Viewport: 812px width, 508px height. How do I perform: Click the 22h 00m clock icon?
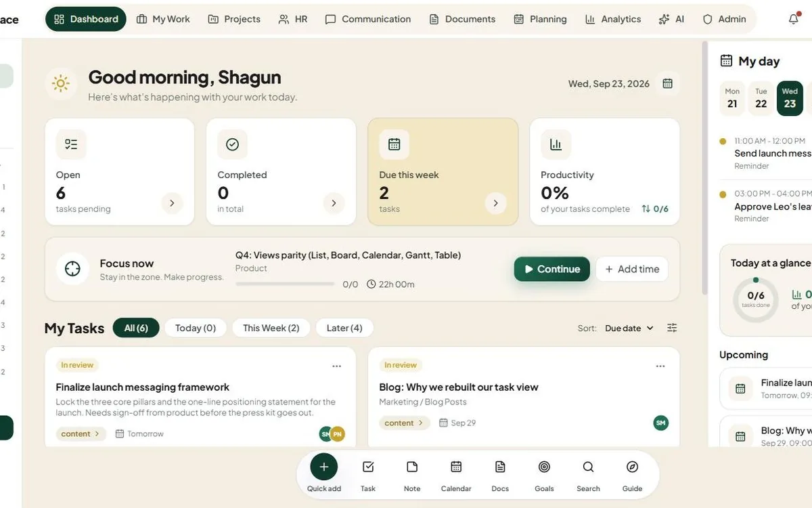tap(371, 284)
